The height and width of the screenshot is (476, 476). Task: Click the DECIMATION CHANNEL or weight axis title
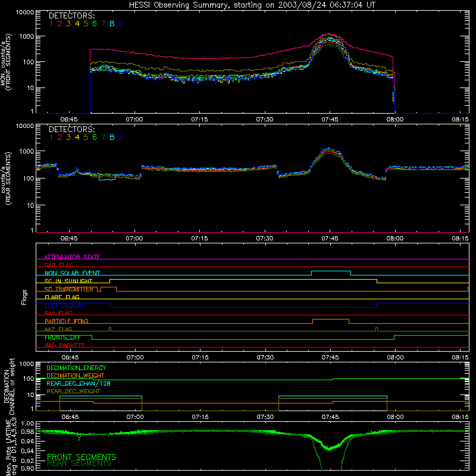pyautogui.click(x=9, y=386)
